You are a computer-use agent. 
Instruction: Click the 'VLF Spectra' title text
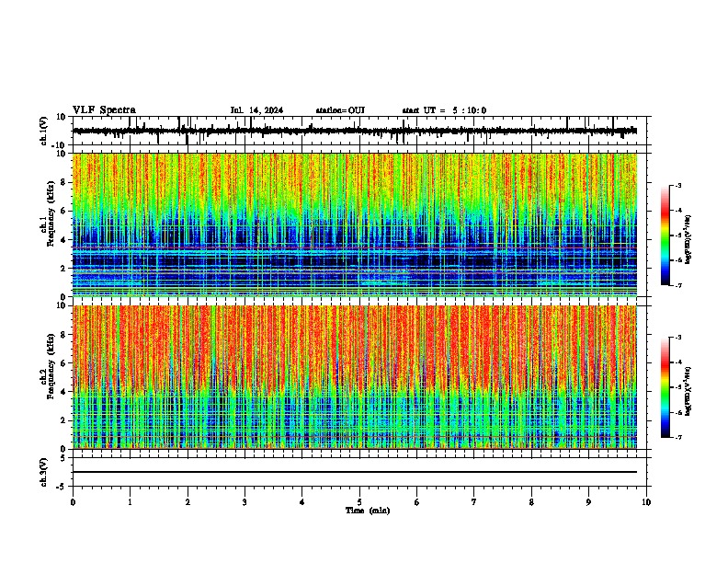click(x=104, y=110)
